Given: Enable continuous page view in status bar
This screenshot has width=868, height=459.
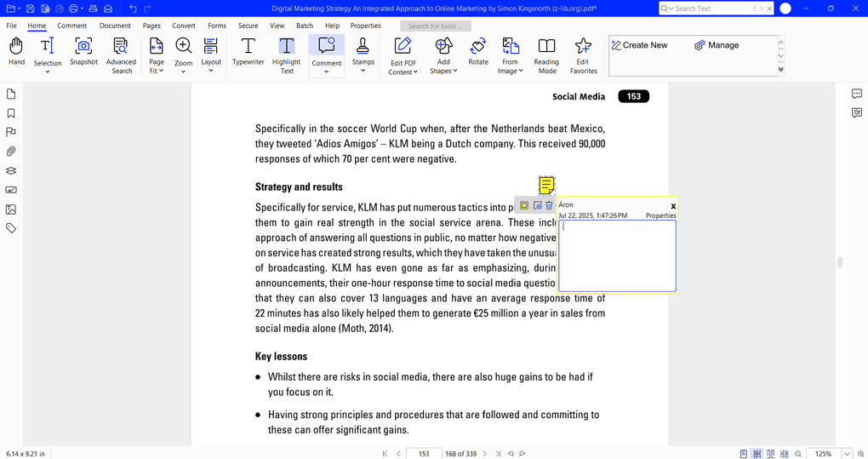Looking at the screenshot, I should [x=757, y=454].
